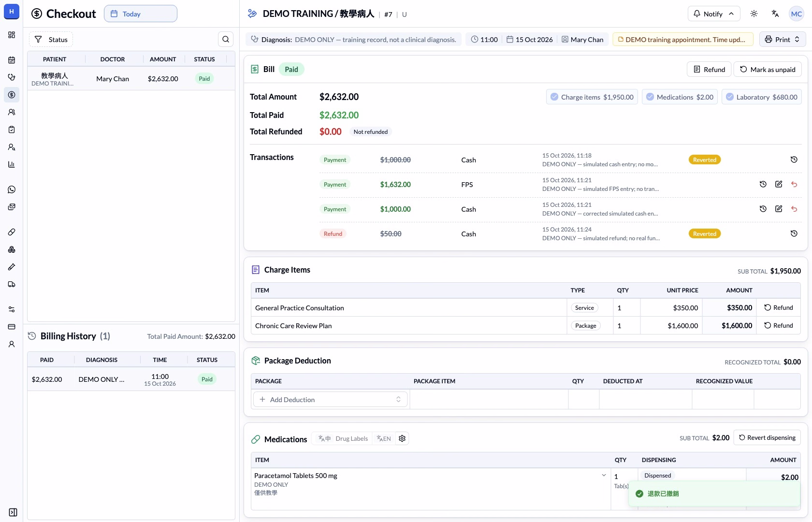The image size is (812, 522).
Task: Open the MC user avatar
Action: click(797, 14)
